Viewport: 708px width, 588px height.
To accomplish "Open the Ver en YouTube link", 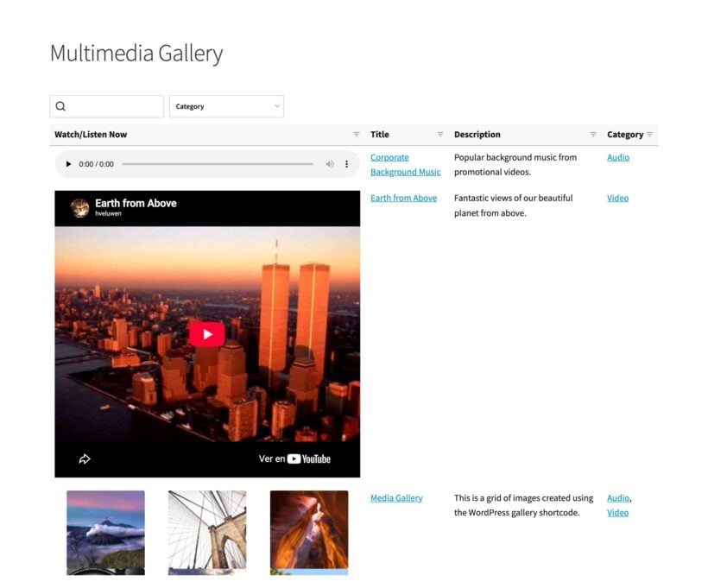I will point(294,459).
